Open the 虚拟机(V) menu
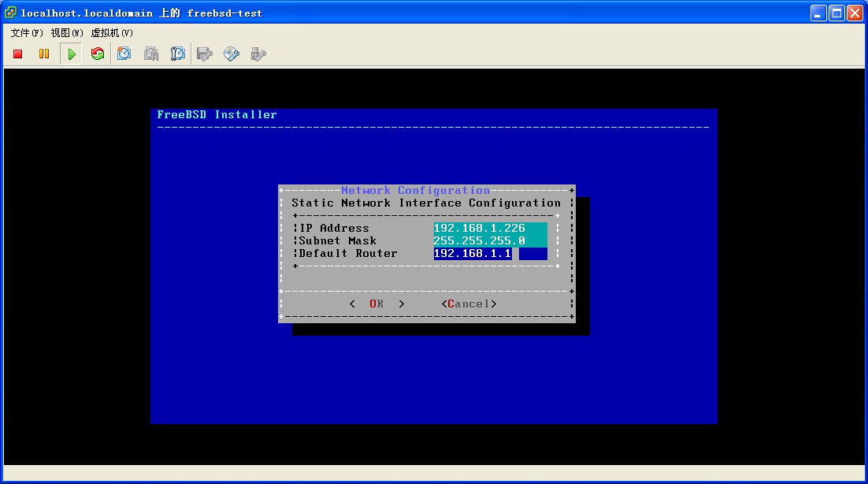 (x=112, y=33)
